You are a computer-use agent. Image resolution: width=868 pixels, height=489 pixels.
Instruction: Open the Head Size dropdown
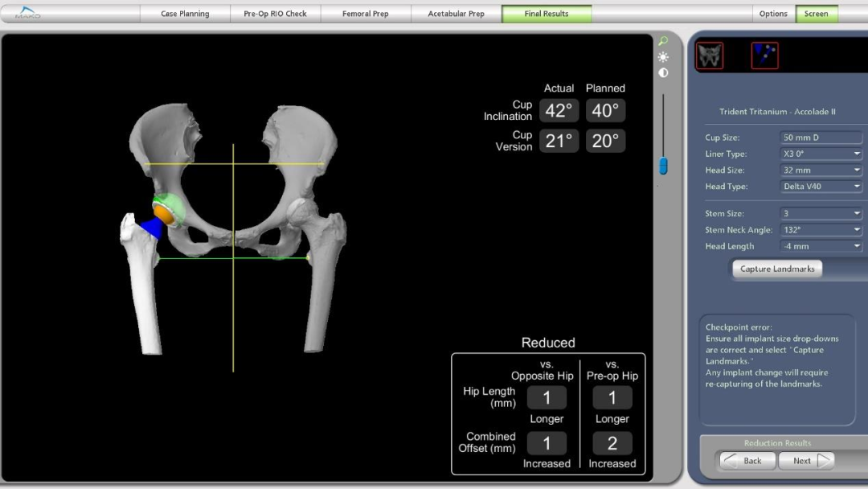pyautogui.click(x=821, y=171)
